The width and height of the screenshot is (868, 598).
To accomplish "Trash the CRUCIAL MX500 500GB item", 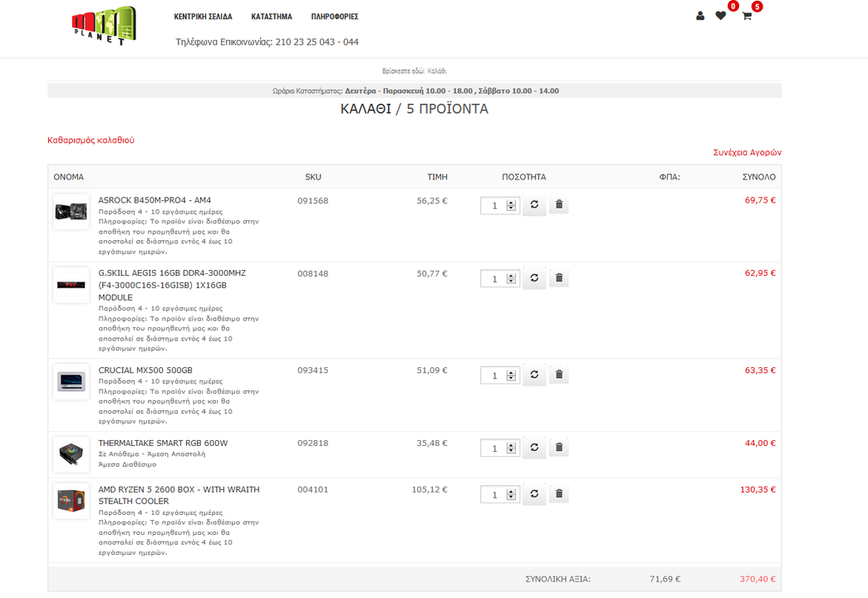I will [x=559, y=375].
